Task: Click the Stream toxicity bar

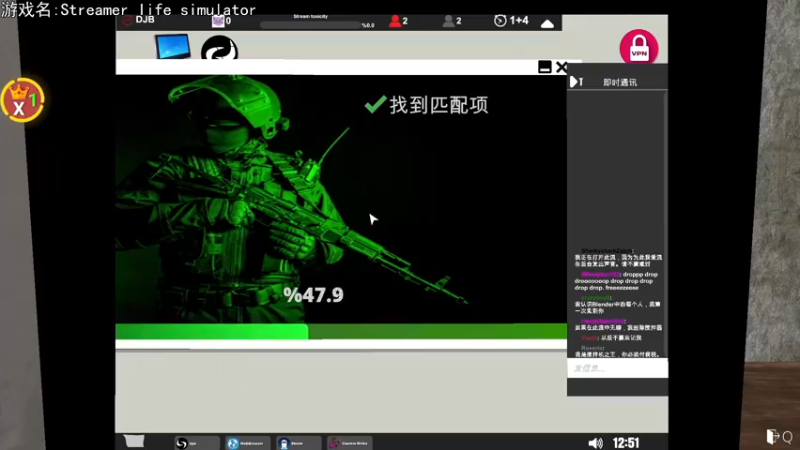Action: (x=310, y=24)
